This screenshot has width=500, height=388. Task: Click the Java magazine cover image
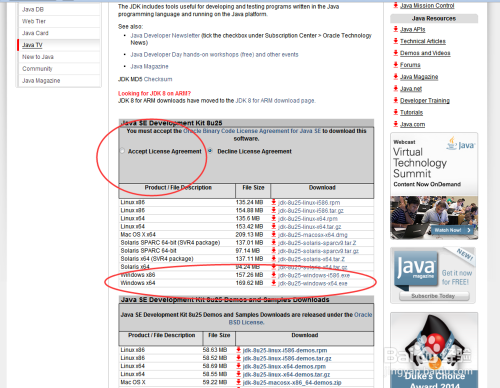(x=415, y=270)
